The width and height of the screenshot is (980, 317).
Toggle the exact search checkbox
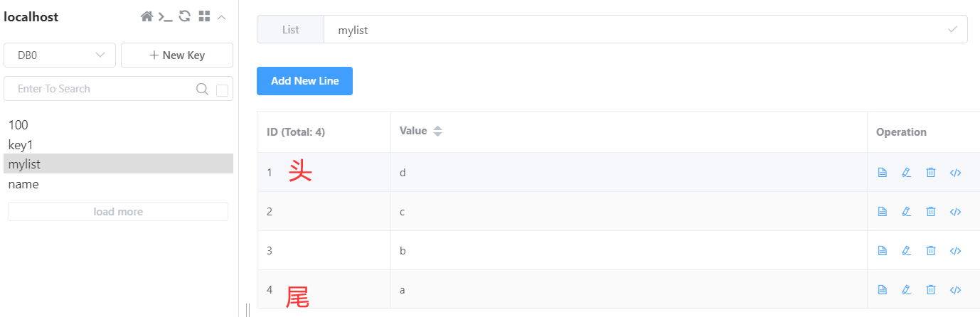[x=222, y=90]
